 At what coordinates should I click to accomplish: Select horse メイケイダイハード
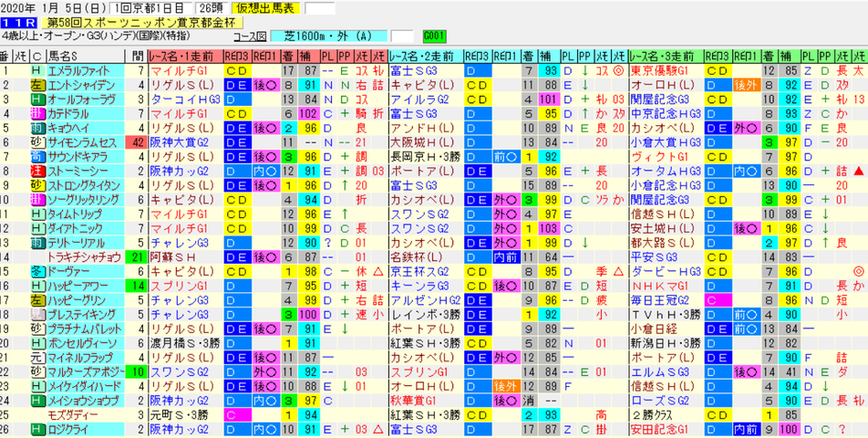point(85,386)
